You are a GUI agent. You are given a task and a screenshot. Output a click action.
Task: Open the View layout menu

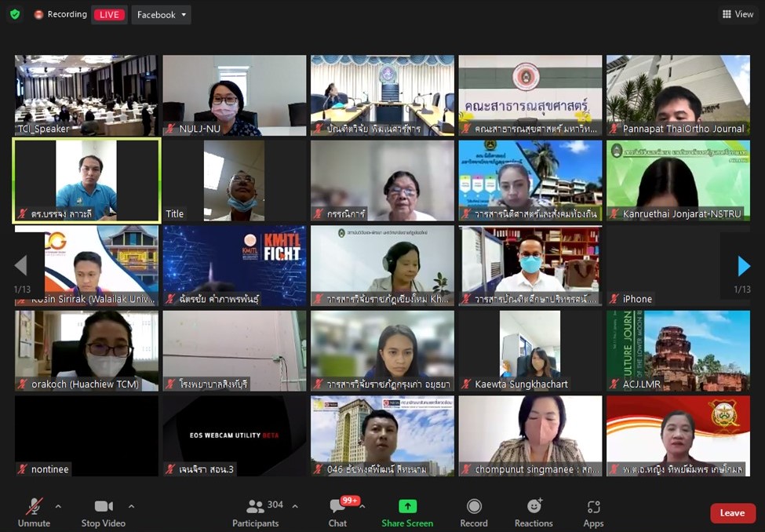pyautogui.click(x=738, y=14)
